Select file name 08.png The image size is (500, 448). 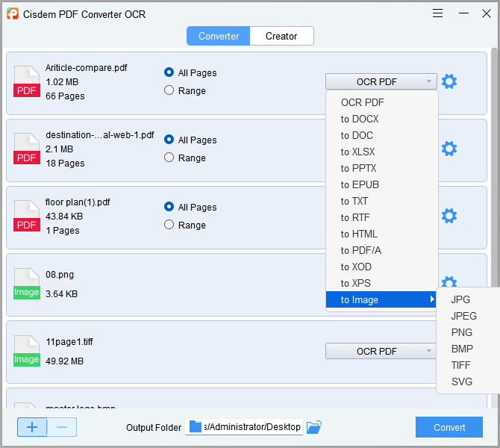point(60,275)
